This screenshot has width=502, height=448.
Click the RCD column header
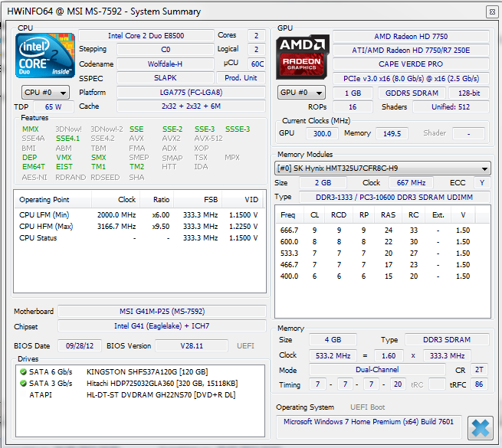[339, 215]
